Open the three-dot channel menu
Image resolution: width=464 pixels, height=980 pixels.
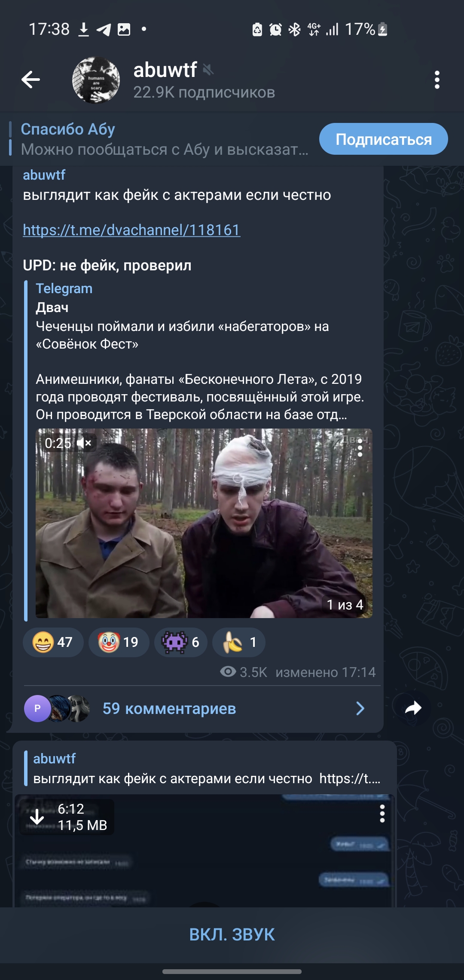pyautogui.click(x=437, y=80)
